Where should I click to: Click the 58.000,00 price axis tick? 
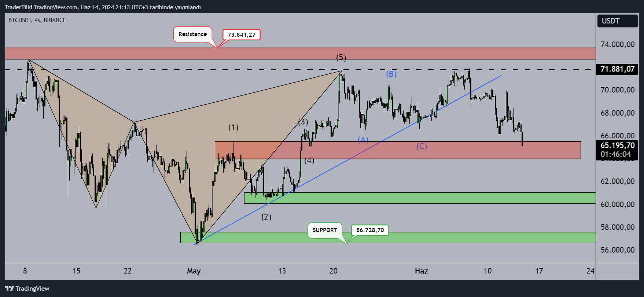(618, 227)
